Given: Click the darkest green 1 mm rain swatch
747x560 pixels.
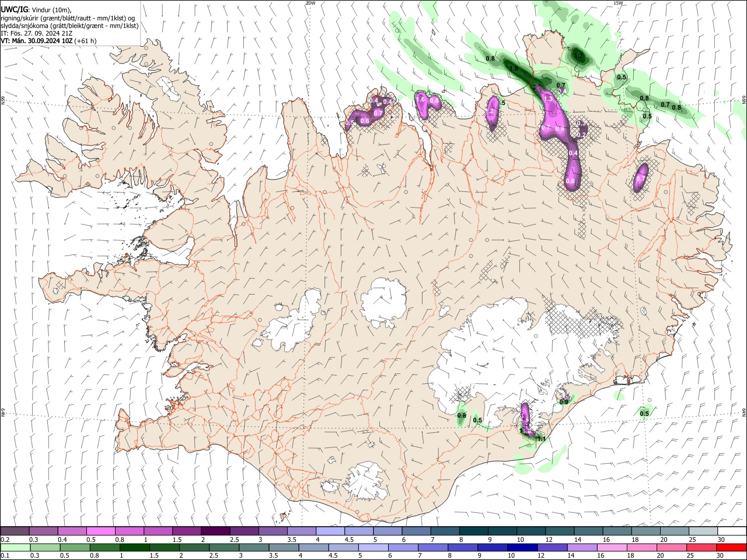Looking at the screenshot, I should pos(135,547).
